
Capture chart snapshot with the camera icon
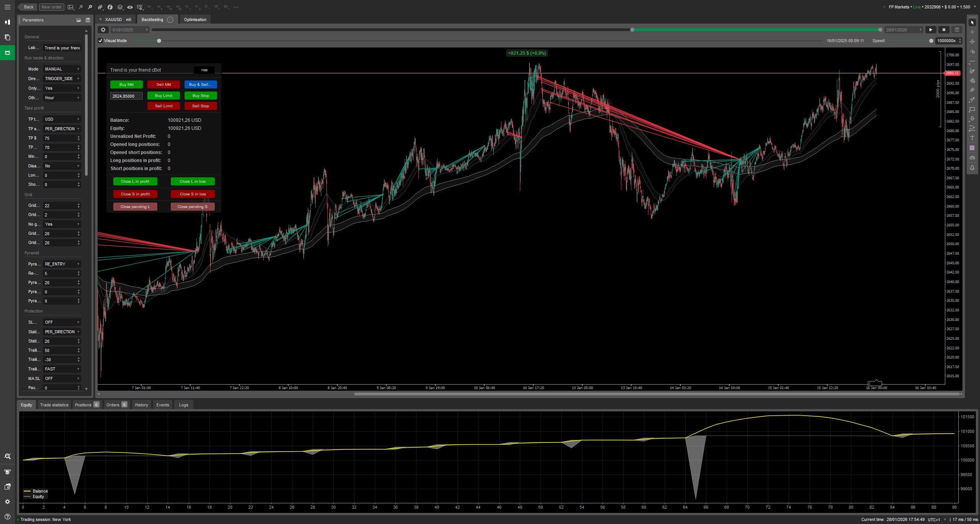[x=972, y=158]
